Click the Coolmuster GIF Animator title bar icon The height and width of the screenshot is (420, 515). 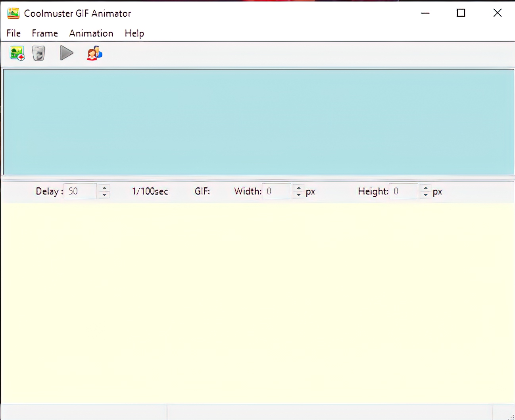(13, 13)
